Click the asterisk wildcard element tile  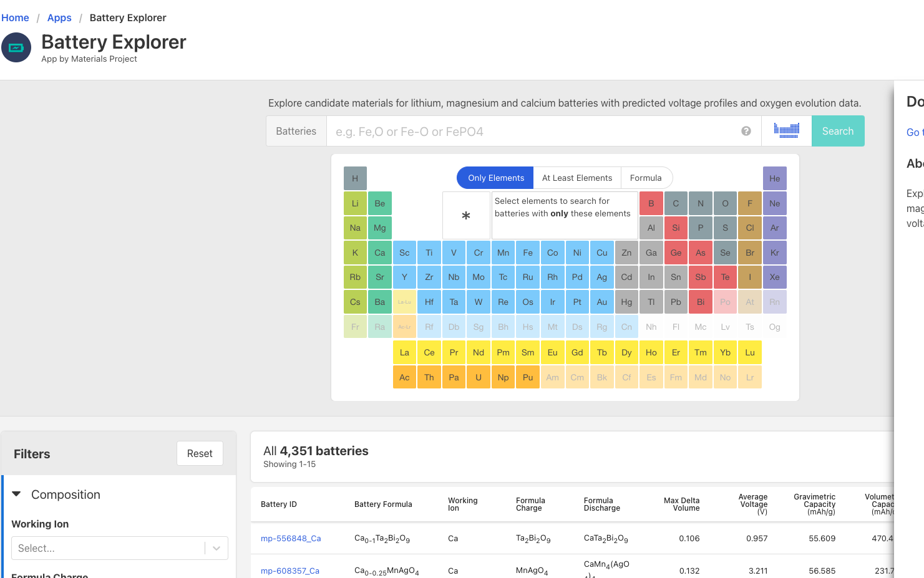(x=466, y=216)
